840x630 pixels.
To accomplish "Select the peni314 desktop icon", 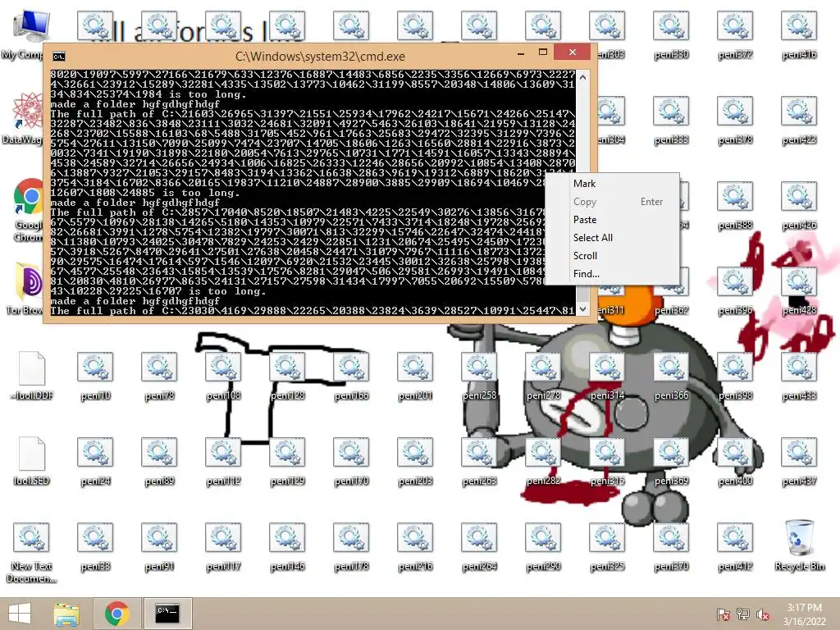I will point(607,376).
